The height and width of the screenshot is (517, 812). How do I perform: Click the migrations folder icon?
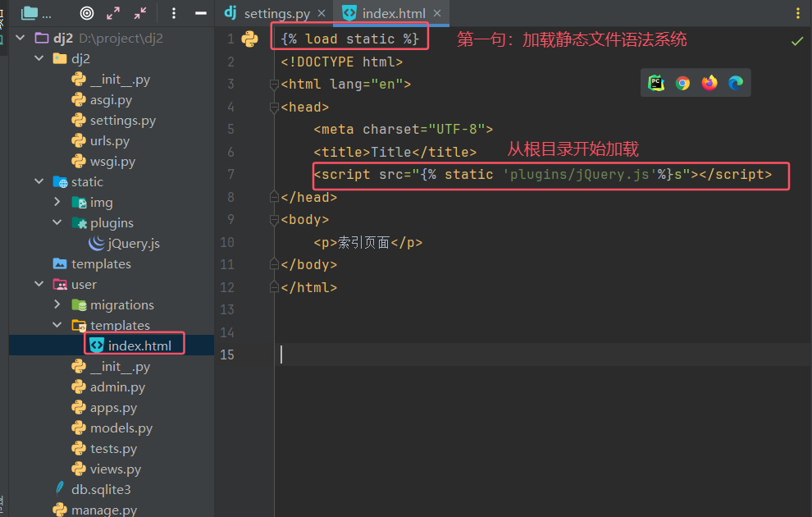click(79, 304)
